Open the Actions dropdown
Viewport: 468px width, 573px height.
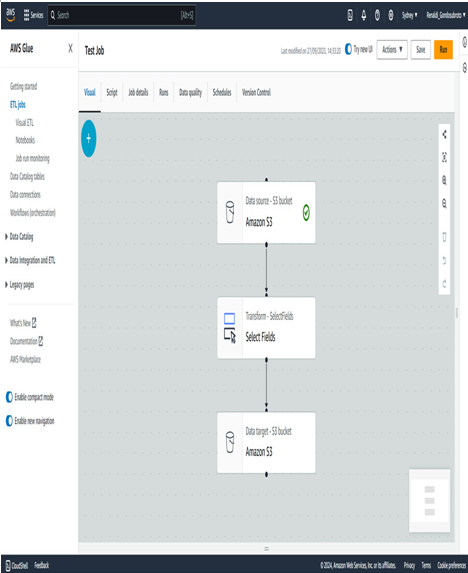point(392,50)
